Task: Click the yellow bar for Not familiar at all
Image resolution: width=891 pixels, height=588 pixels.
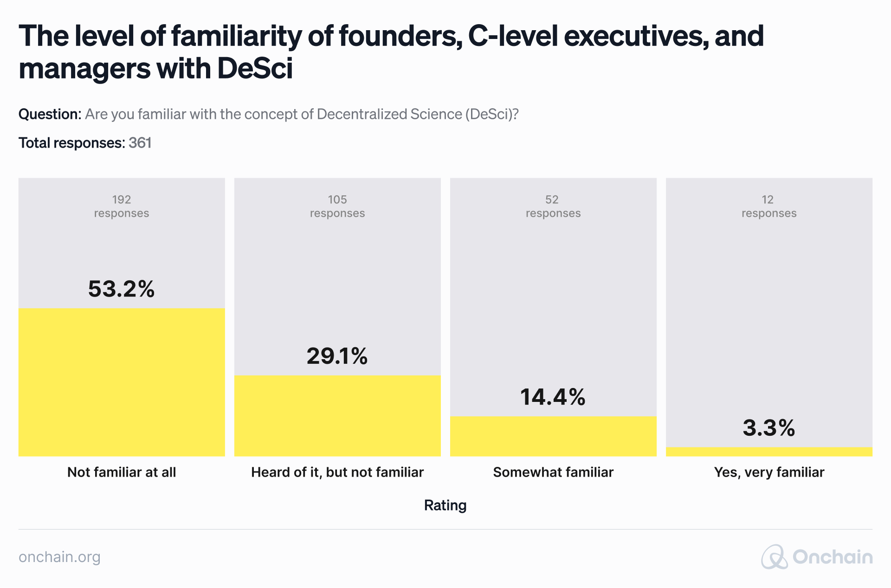Action: tap(122, 382)
